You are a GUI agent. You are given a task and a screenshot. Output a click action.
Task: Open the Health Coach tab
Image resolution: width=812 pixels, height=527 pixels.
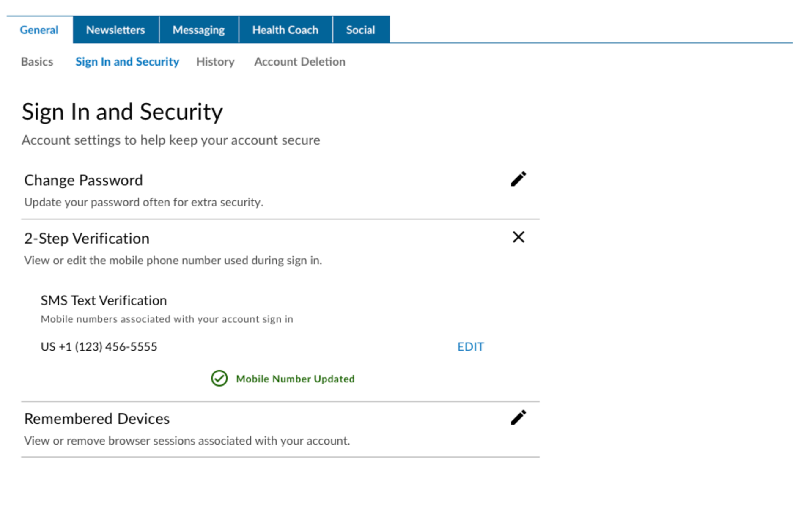click(285, 30)
